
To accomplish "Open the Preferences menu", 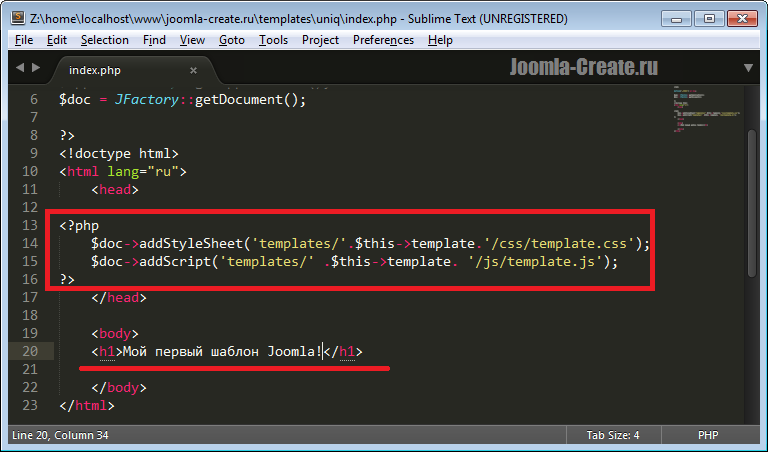I will [383, 40].
